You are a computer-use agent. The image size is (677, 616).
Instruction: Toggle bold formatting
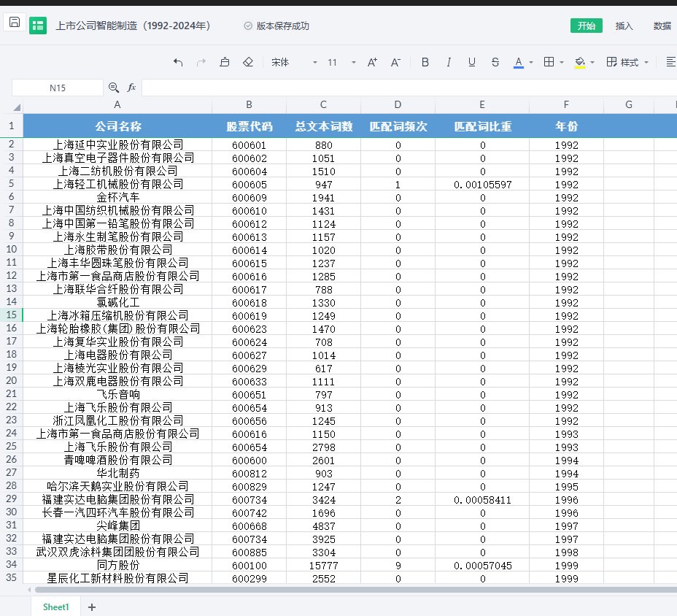(x=425, y=63)
